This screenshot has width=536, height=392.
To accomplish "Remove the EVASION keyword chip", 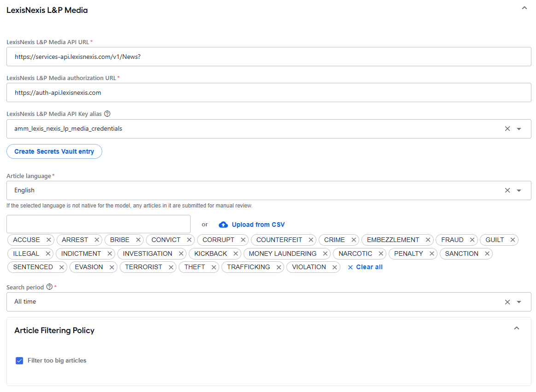I will coord(111,267).
